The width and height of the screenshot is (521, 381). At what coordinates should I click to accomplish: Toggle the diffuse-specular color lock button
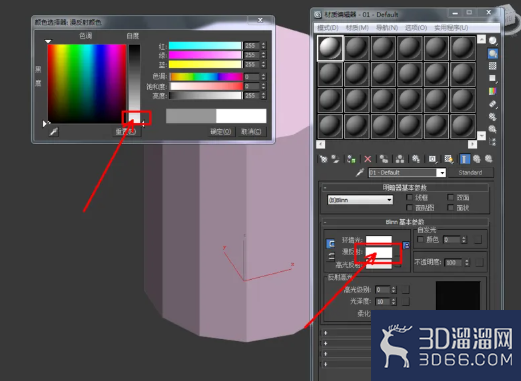tap(330, 256)
